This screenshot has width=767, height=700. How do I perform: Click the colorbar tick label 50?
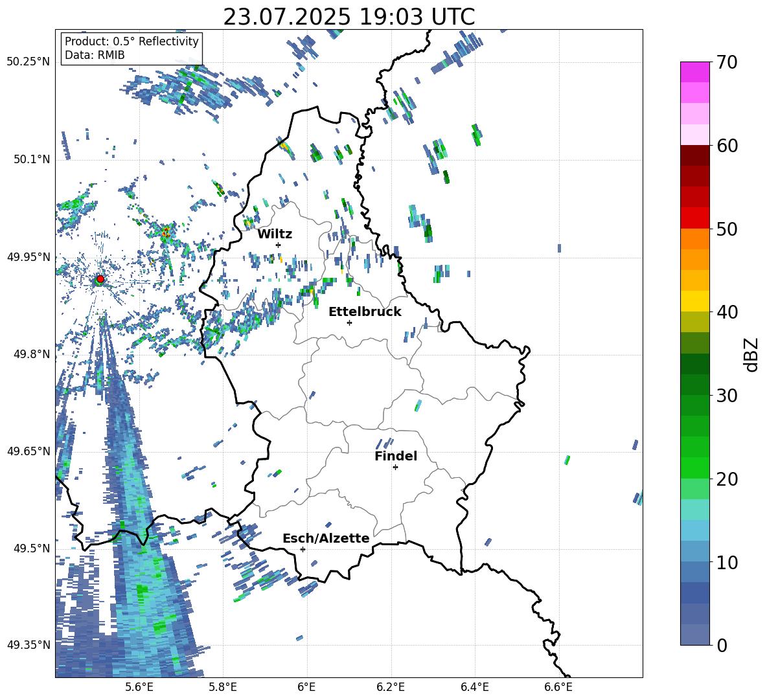click(727, 229)
